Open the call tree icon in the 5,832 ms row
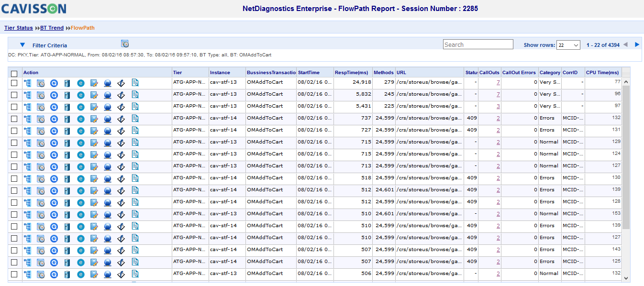The width and height of the screenshot is (644, 286). click(x=27, y=95)
